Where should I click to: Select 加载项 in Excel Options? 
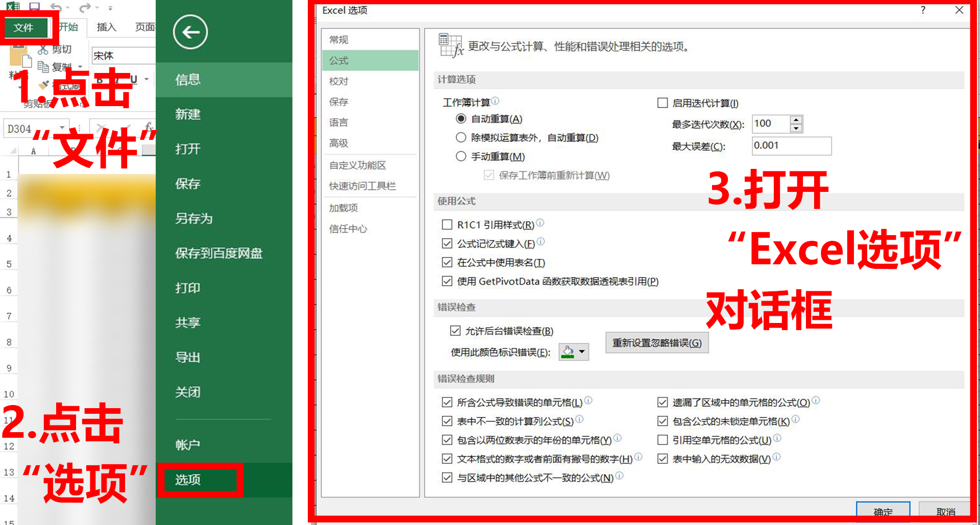370,208
